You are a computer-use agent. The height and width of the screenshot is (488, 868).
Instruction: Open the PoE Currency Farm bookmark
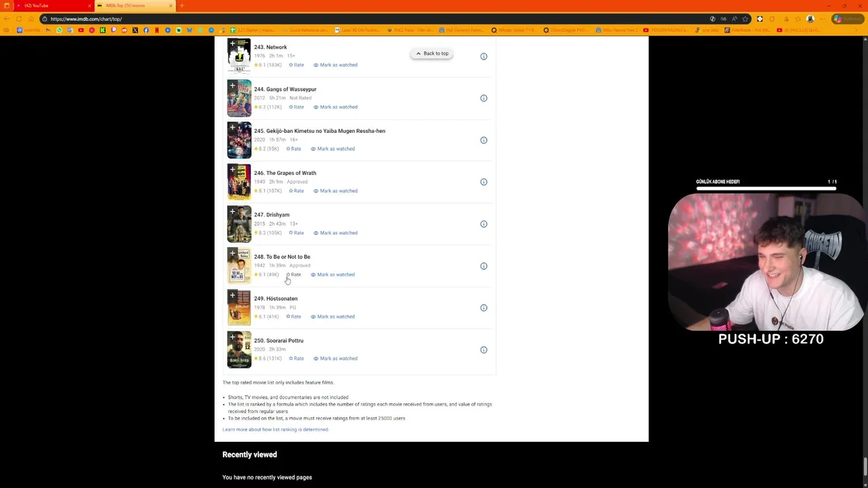(463, 30)
